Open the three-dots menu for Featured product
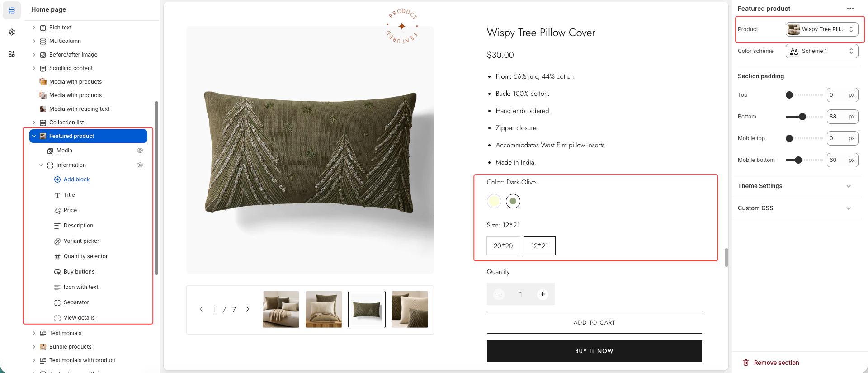This screenshot has height=373, width=868. coord(850,9)
